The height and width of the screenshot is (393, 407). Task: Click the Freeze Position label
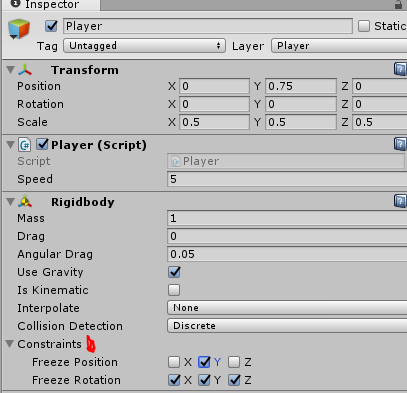[75, 362]
